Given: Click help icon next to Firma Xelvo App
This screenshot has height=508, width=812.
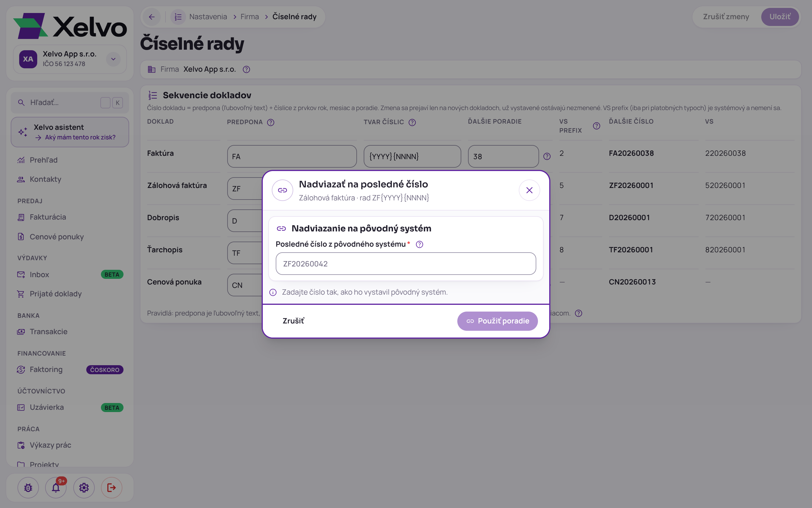Looking at the screenshot, I should click(246, 69).
